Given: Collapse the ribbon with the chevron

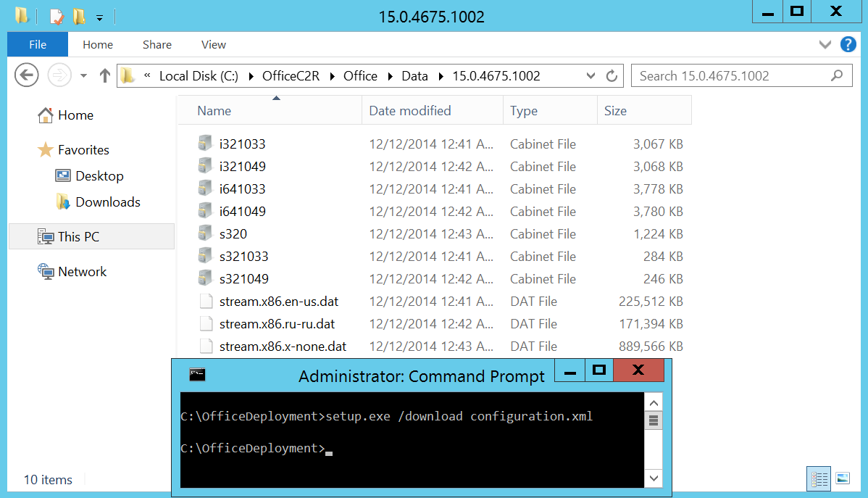Looking at the screenshot, I should click(x=825, y=44).
